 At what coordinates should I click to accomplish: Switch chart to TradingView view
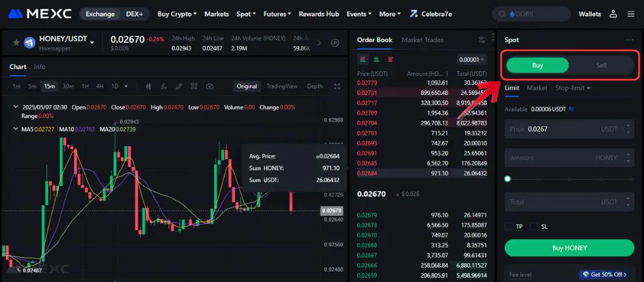click(282, 87)
